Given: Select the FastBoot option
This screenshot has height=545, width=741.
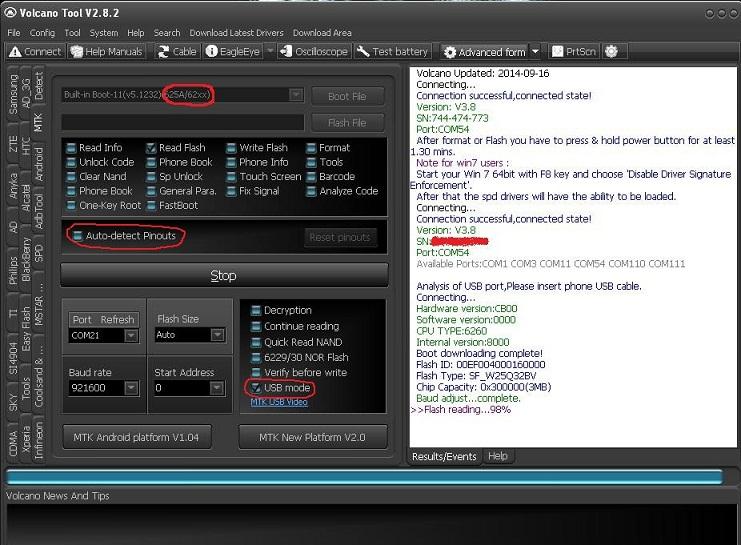Looking at the screenshot, I should coord(172,206).
